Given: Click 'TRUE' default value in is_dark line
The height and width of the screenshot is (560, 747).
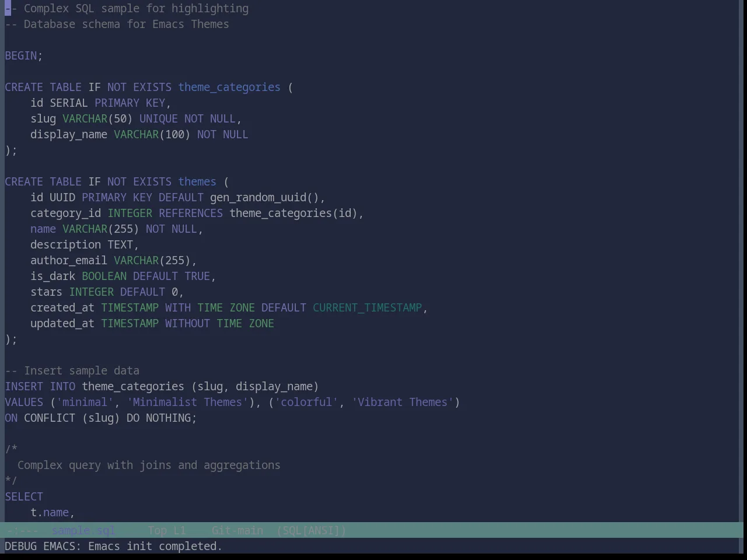Looking at the screenshot, I should coord(197,276).
